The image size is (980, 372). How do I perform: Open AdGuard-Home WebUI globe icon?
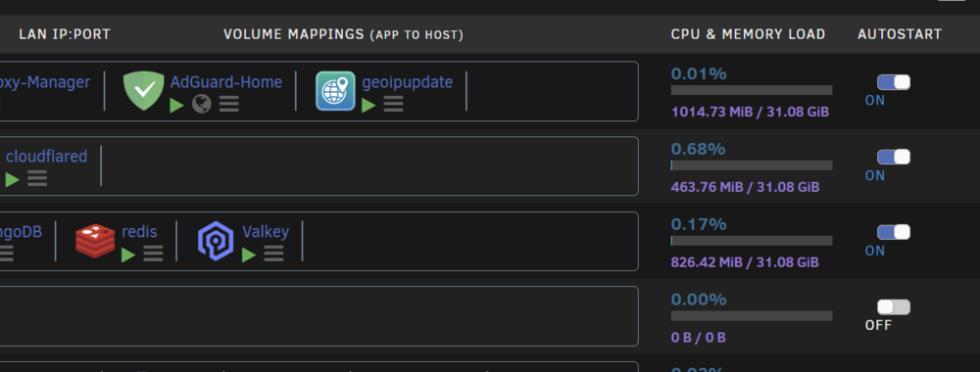tap(201, 104)
